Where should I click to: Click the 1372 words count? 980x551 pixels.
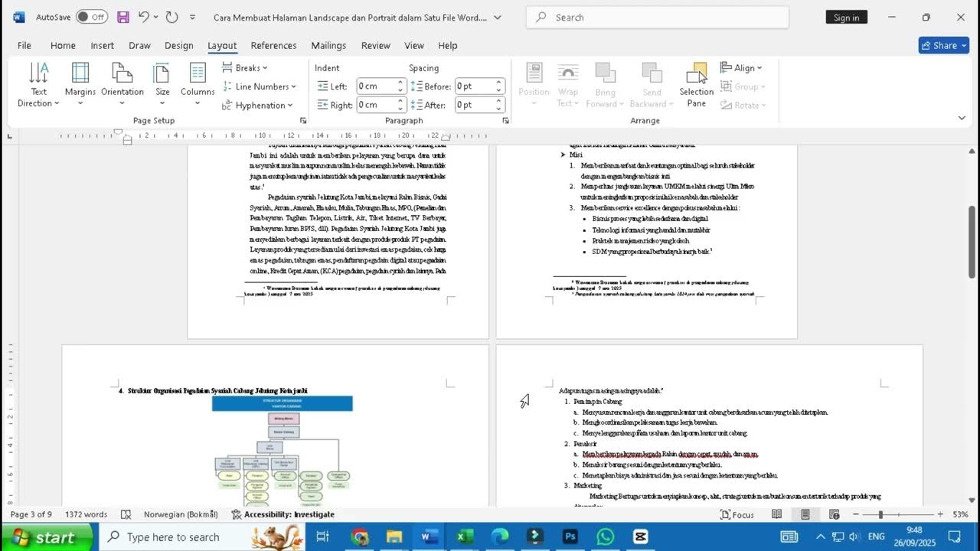point(87,514)
